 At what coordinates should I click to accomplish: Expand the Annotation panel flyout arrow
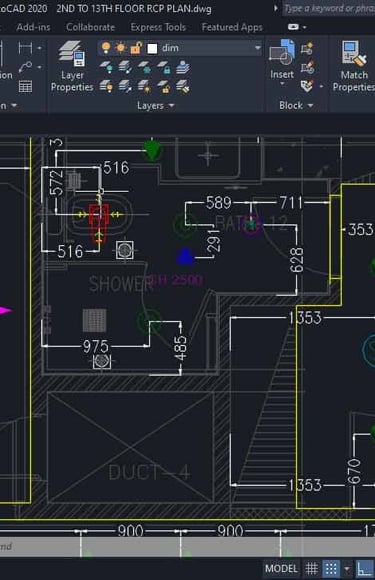pos(14,105)
